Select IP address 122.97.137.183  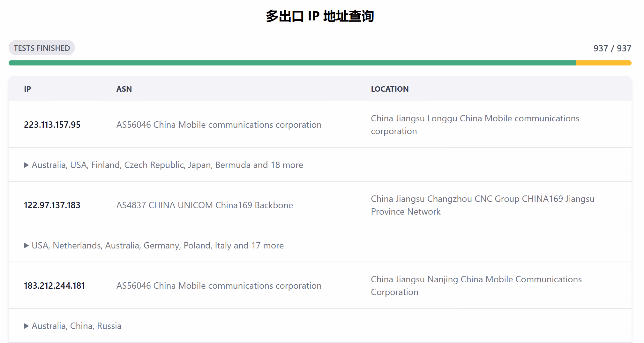(x=52, y=205)
